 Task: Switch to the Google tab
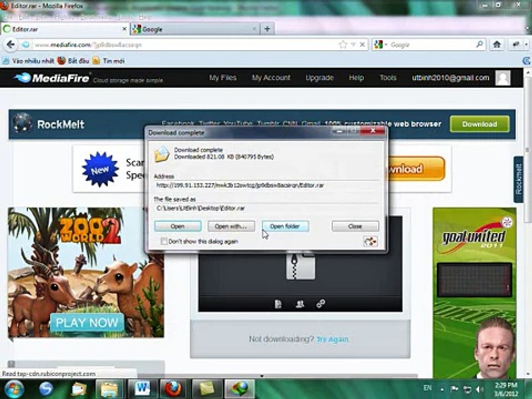tap(195, 29)
